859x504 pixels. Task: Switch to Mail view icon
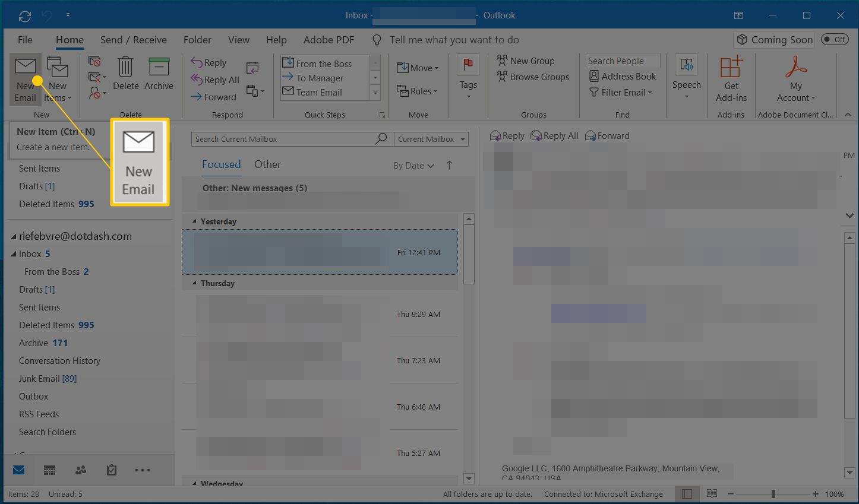point(19,470)
